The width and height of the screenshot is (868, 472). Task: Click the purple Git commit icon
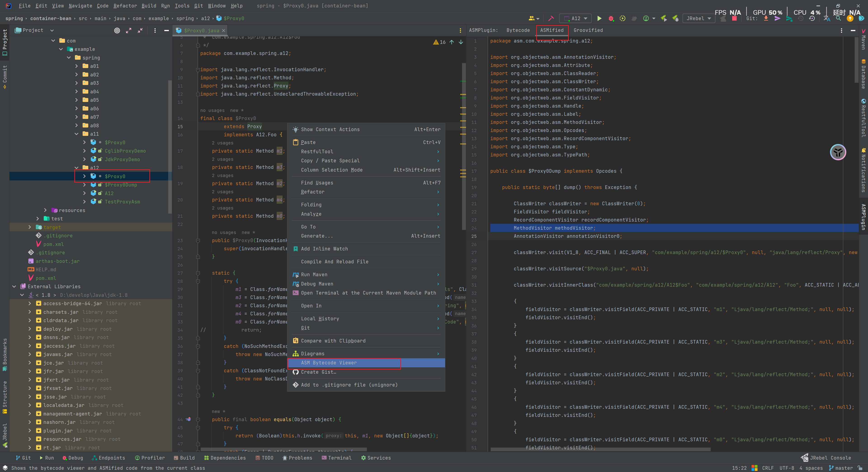tap(777, 19)
